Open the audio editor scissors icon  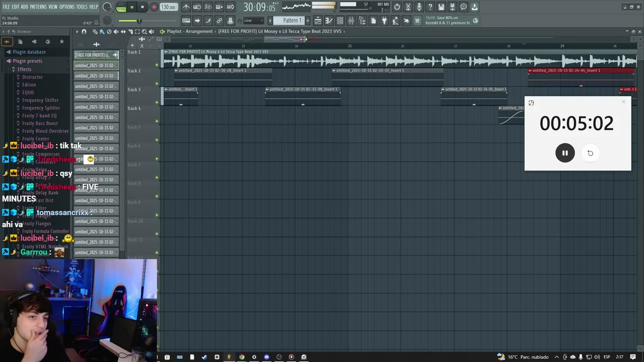coord(408,7)
